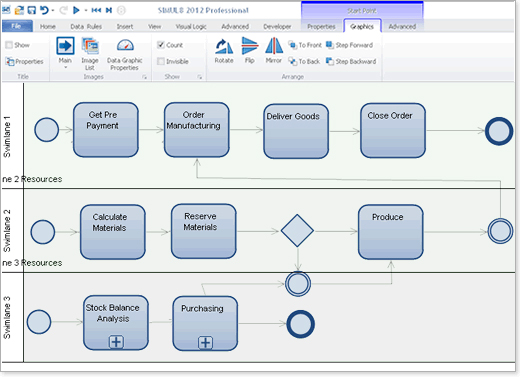Open the Main button dropdown arrow
The width and height of the screenshot is (520, 378).
(65, 67)
